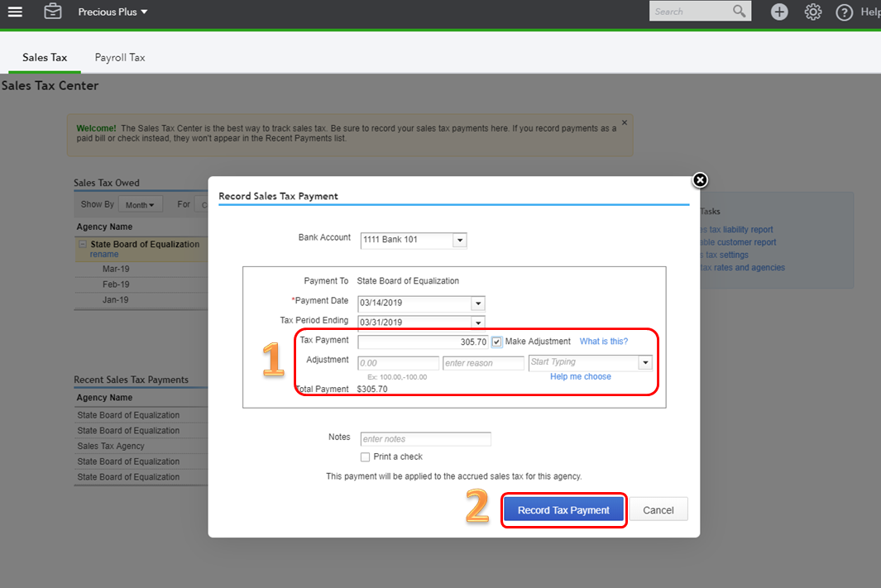Viewport: 881px width, 588px height.
Task: Click the company briefcase icon
Action: click(52, 12)
